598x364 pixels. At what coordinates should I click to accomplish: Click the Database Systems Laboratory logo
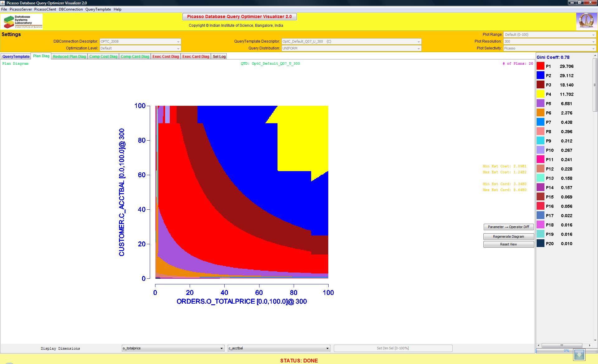click(22, 21)
